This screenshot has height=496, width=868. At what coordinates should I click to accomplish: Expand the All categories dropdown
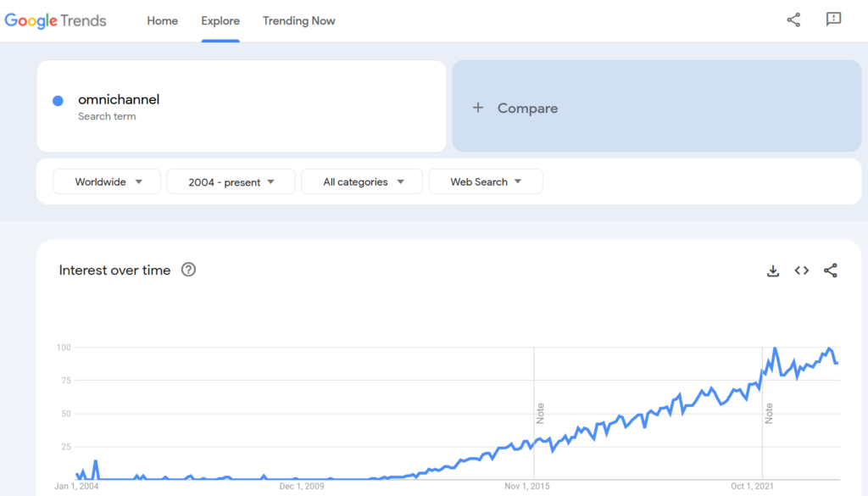click(x=362, y=181)
